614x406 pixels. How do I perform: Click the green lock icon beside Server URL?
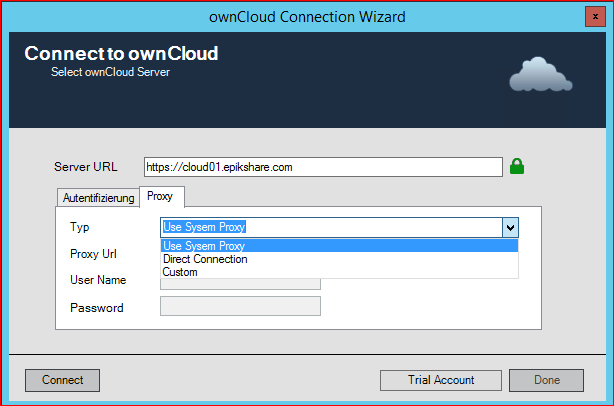(x=517, y=166)
